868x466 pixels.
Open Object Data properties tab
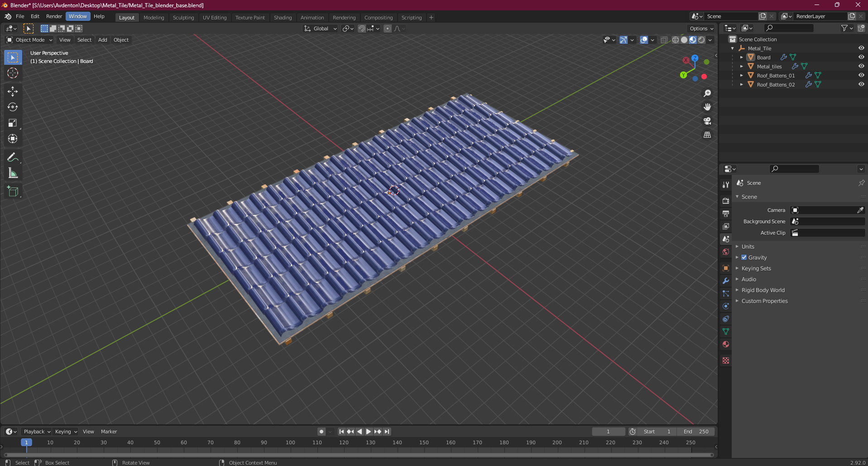tap(726, 331)
